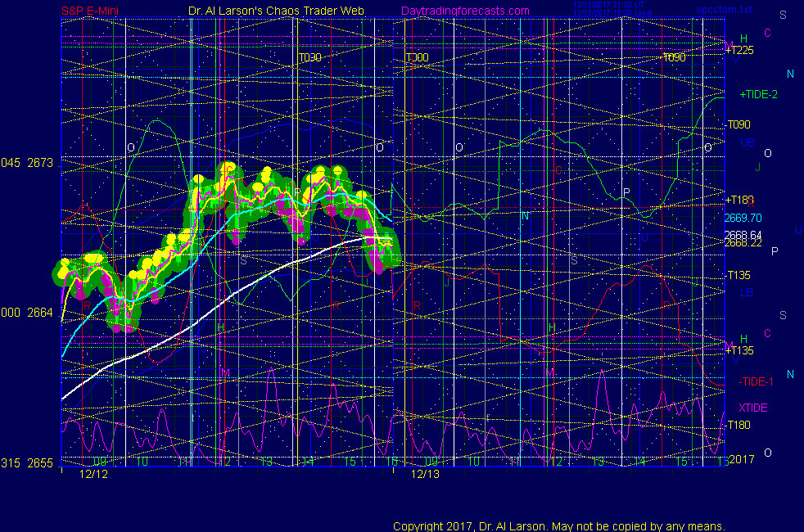Image resolution: width=804 pixels, height=532 pixels.
Task: Open the Daytradingforecasts.com label
Action: click(465, 11)
